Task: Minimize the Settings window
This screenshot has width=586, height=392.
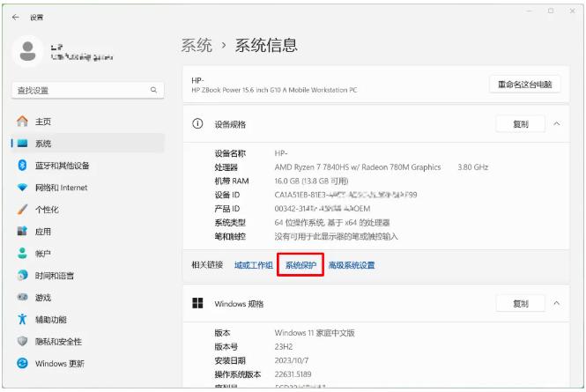Action: (530, 11)
